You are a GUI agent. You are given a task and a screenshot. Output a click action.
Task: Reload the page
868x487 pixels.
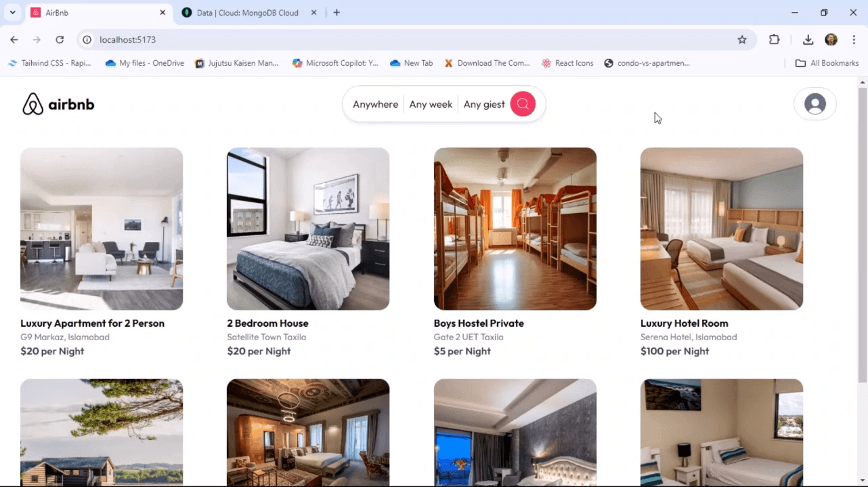point(60,40)
